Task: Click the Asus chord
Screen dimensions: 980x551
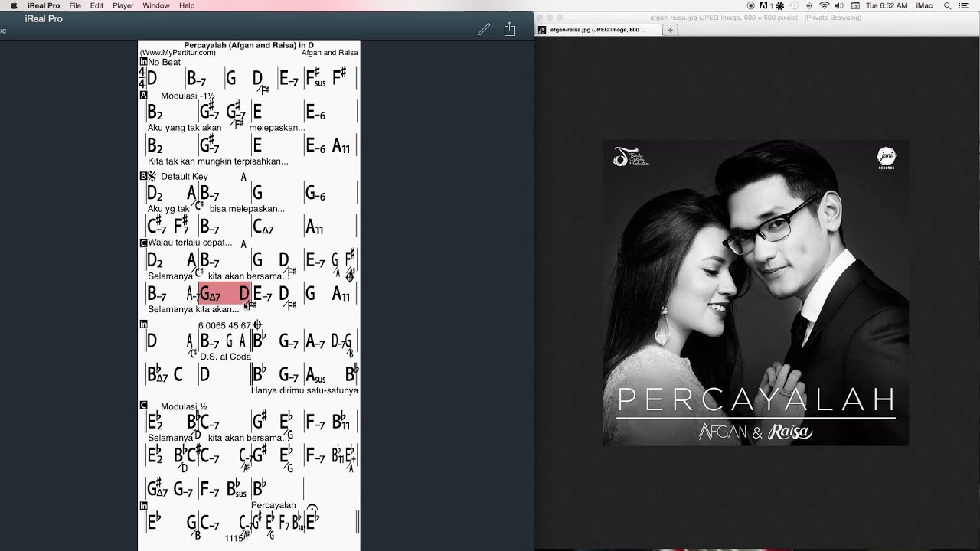Action: pos(315,375)
